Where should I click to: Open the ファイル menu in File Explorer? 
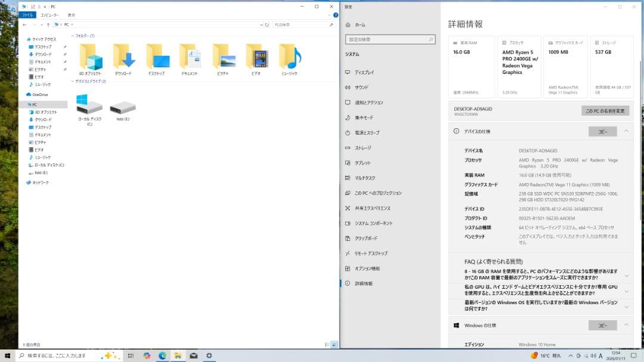pyautogui.click(x=27, y=15)
